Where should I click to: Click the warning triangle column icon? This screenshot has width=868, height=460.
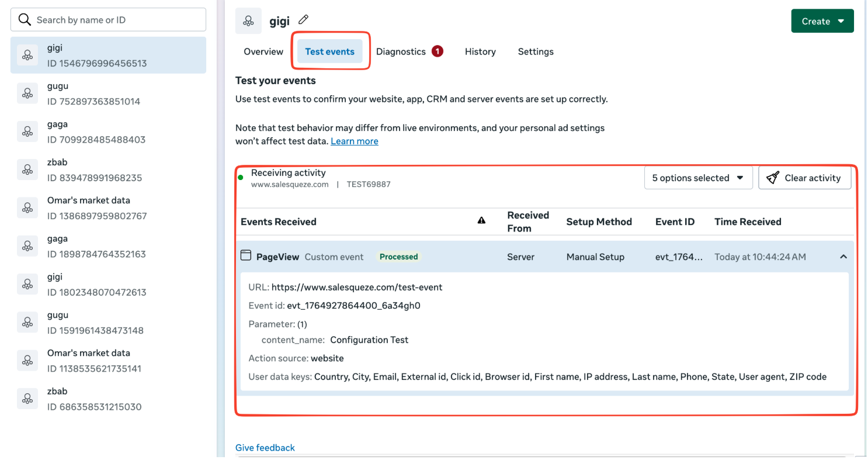481,221
